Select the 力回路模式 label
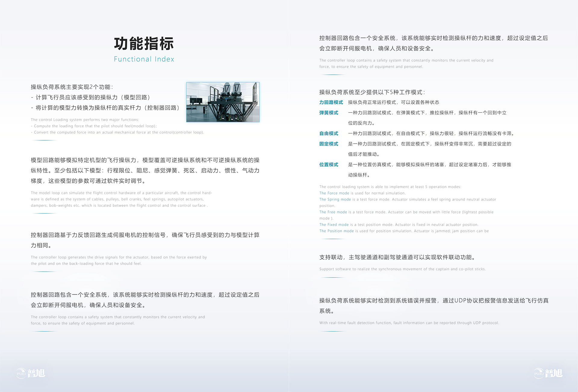 331,102
